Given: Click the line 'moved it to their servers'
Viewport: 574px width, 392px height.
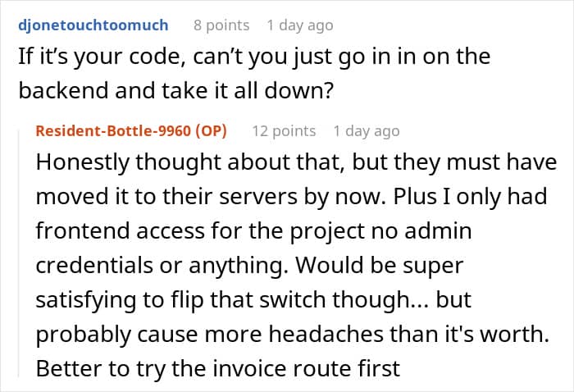Looking at the screenshot, I should [291, 197].
